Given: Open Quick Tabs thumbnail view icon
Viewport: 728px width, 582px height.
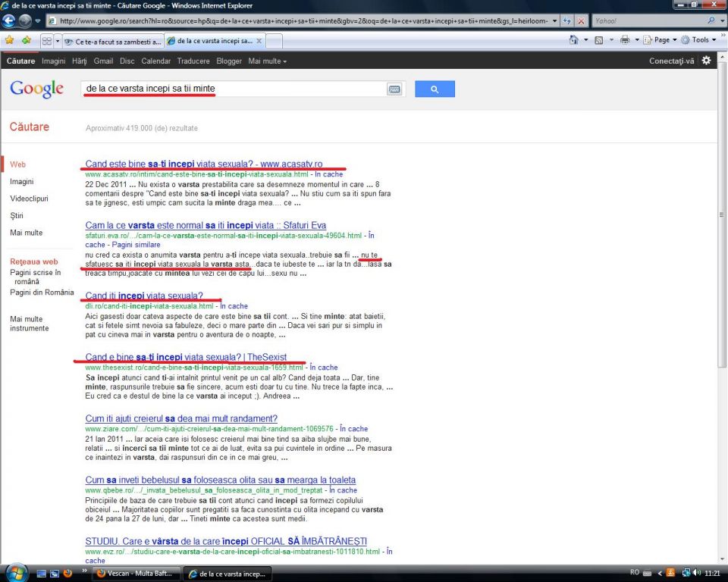Looking at the screenshot, I should [47, 42].
